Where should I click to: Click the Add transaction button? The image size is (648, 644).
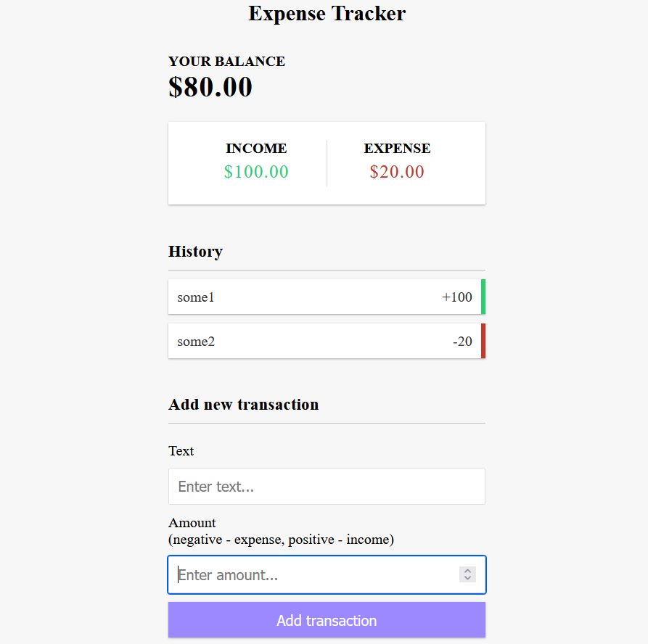[x=327, y=619]
